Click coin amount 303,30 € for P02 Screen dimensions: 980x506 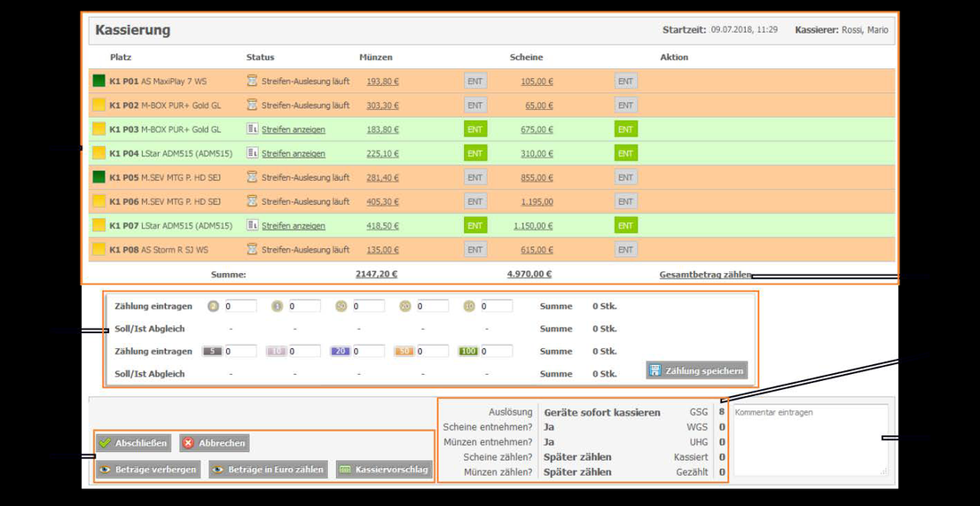[x=382, y=105]
